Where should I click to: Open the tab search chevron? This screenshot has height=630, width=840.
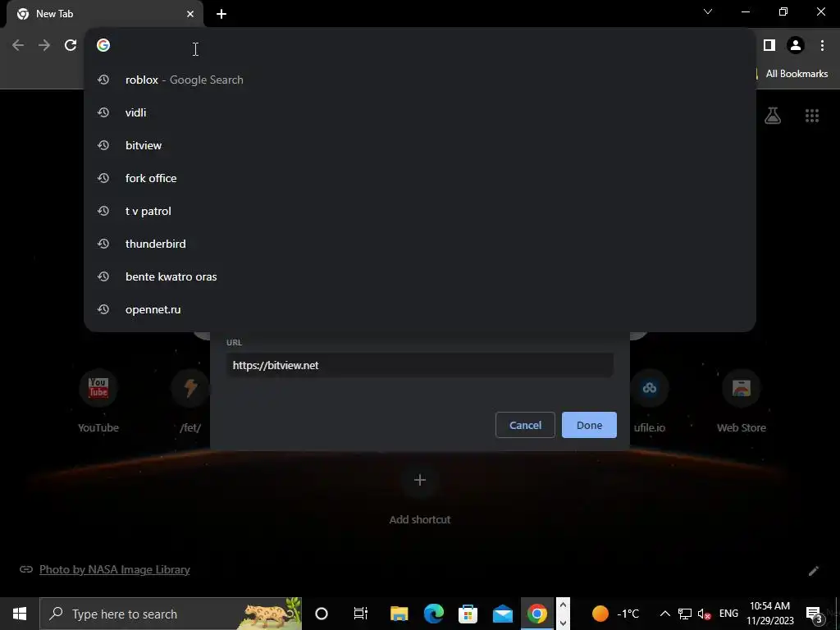(708, 11)
